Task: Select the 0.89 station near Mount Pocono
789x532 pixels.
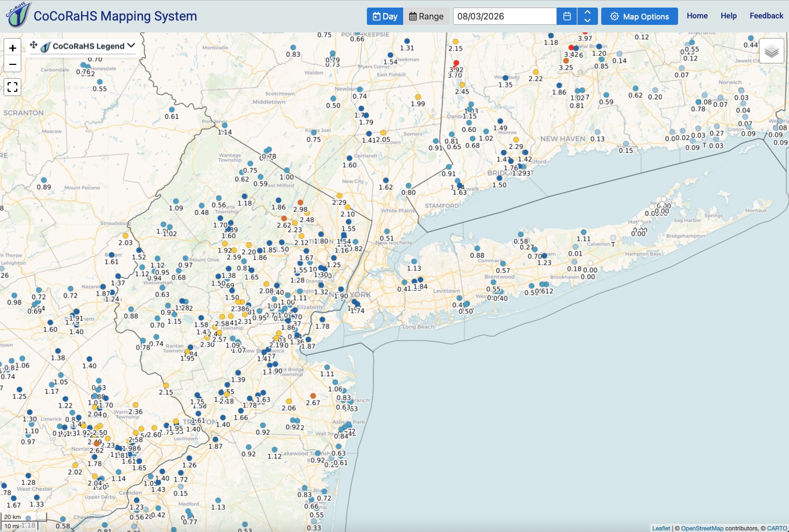Action: pyautogui.click(x=44, y=181)
